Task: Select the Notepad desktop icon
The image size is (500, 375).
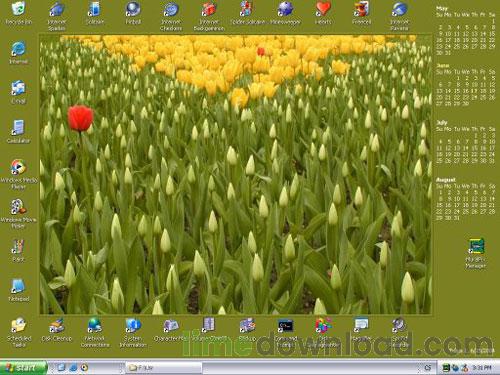Action: tap(18, 290)
